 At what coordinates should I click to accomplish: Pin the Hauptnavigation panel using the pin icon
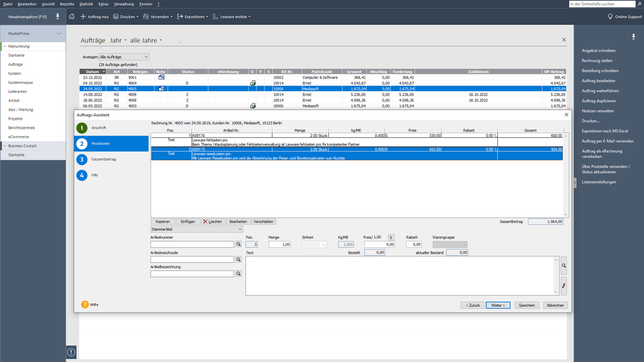pyautogui.click(x=58, y=16)
